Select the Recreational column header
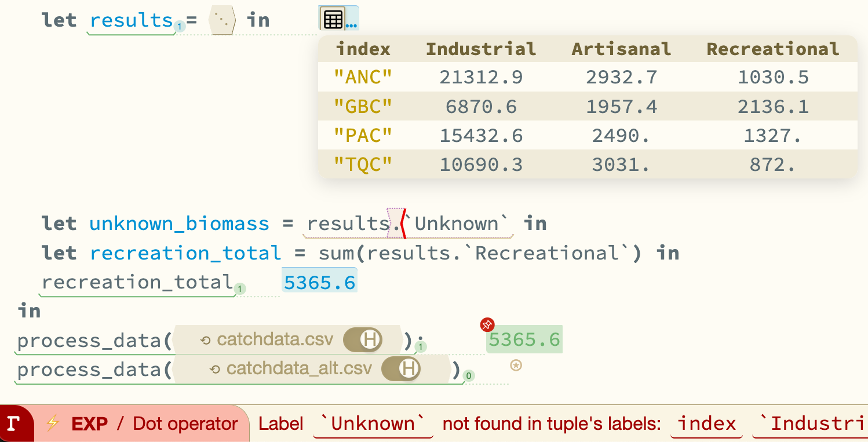Viewport: 868px width, 442px height. click(x=773, y=49)
